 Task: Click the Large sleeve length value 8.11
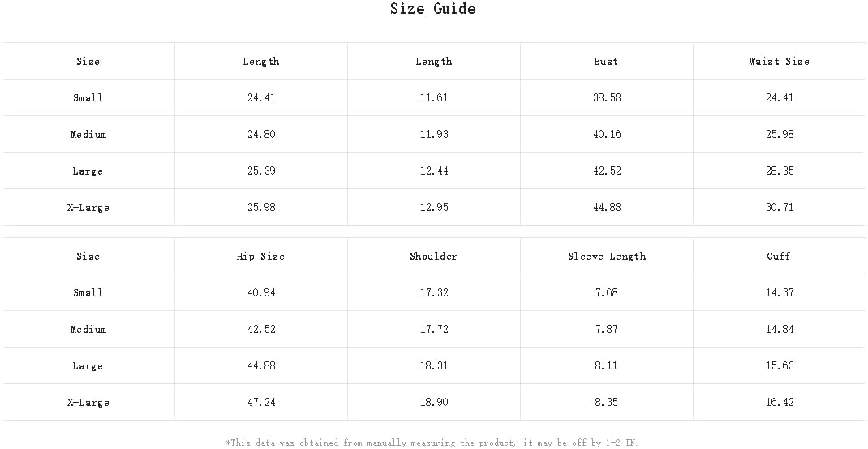pos(607,366)
